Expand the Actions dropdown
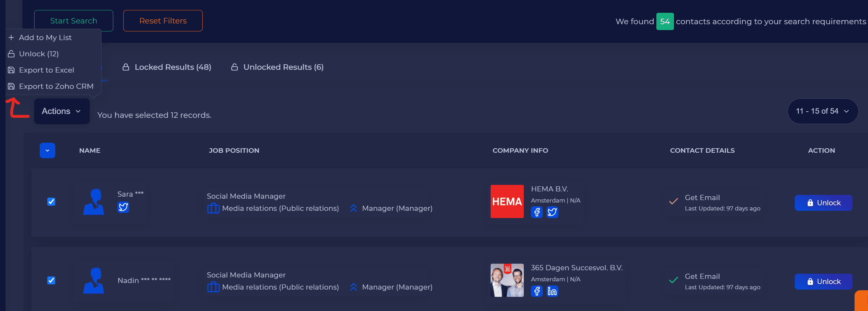This screenshot has height=311, width=868. pos(62,111)
